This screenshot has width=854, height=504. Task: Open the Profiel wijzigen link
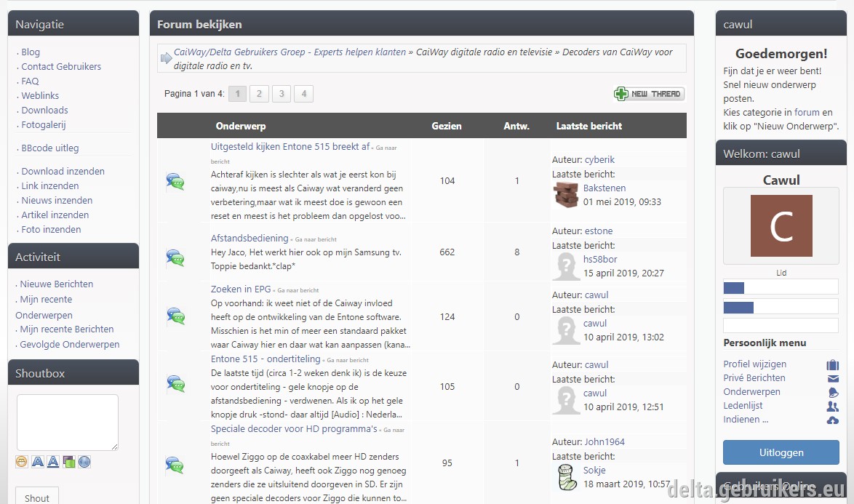pyautogui.click(x=755, y=364)
